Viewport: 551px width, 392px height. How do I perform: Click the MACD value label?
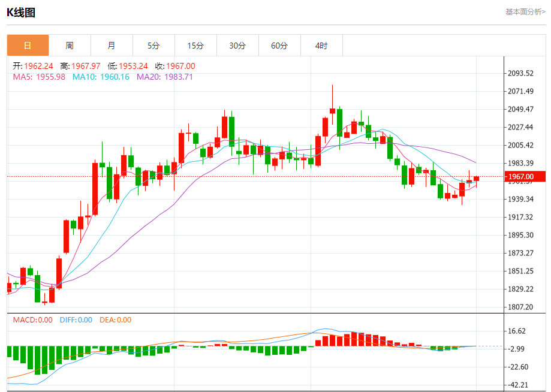click(x=33, y=320)
